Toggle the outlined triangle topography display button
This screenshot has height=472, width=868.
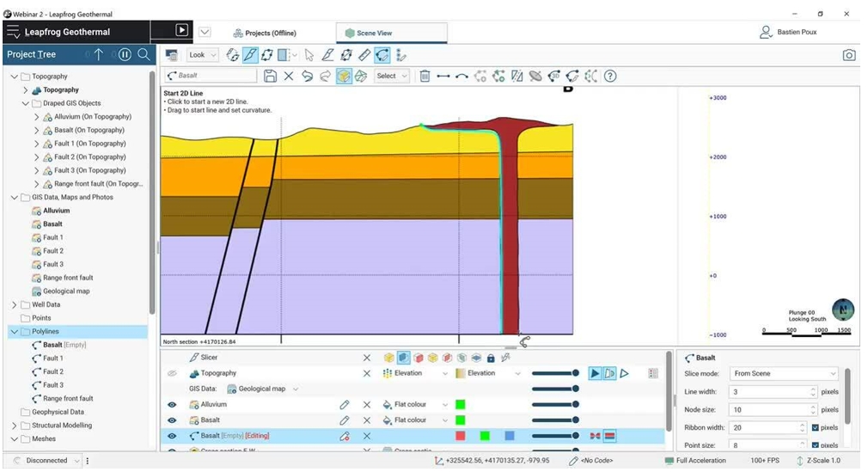coord(625,373)
